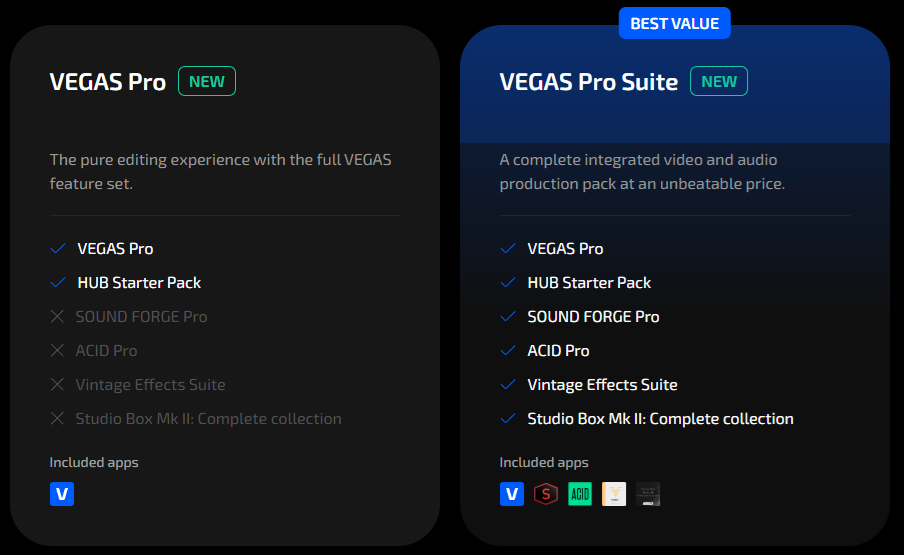
Task: Click the dark Studio Box Mk II icon
Action: point(648,493)
